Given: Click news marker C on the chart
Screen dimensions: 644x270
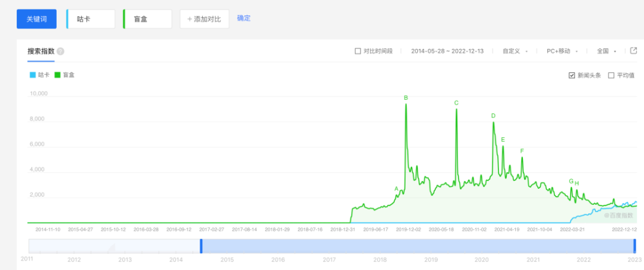Looking at the screenshot, I should (456, 103).
